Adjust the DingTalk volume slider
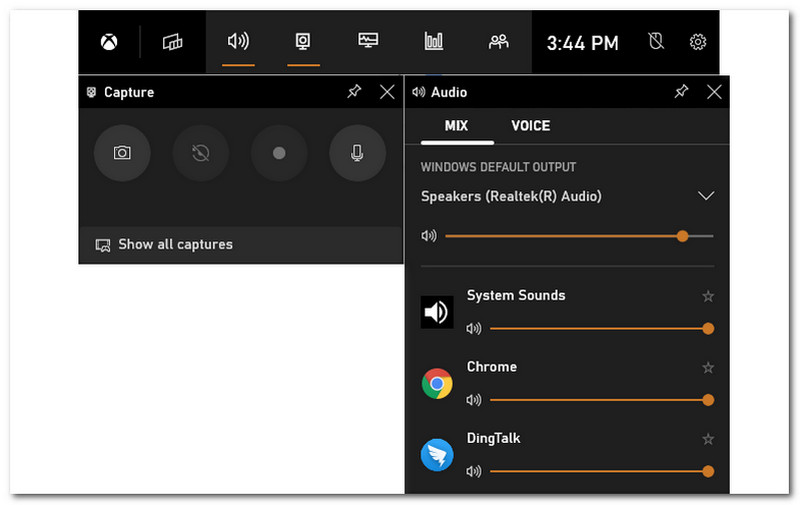This screenshot has width=800, height=505. pos(602,472)
